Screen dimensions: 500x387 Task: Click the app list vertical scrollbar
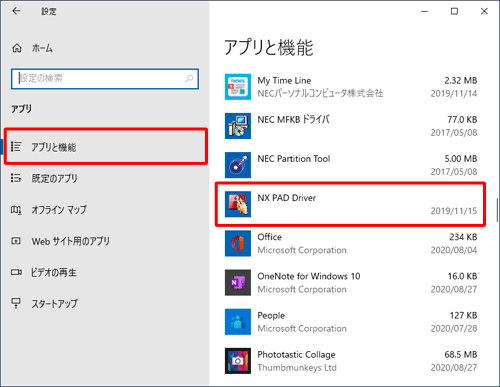tap(497, 210)
